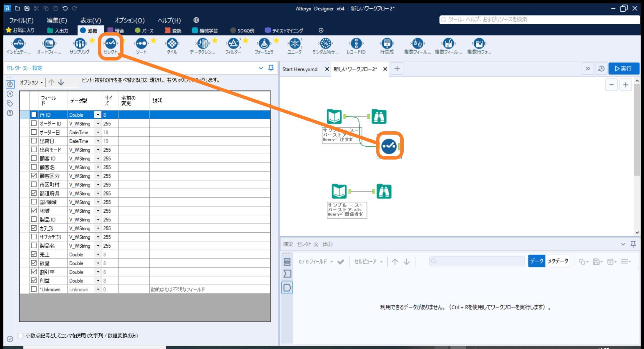Viewport: 644px width, 349px height.
Task: Click the Browse node connected to 注文$ input
Action: (x=379, y=116)
